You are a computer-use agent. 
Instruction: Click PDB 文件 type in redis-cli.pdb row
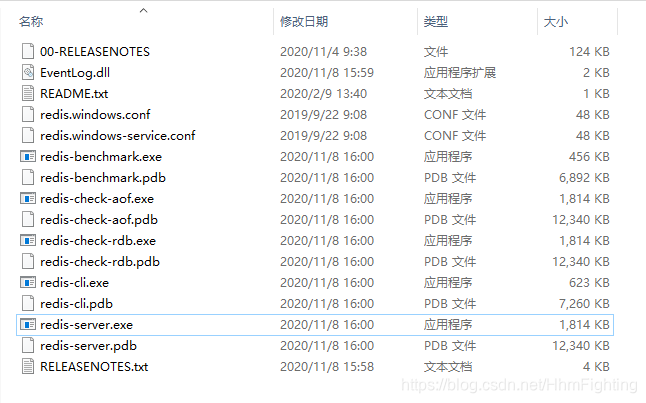[x=450, y=304]
